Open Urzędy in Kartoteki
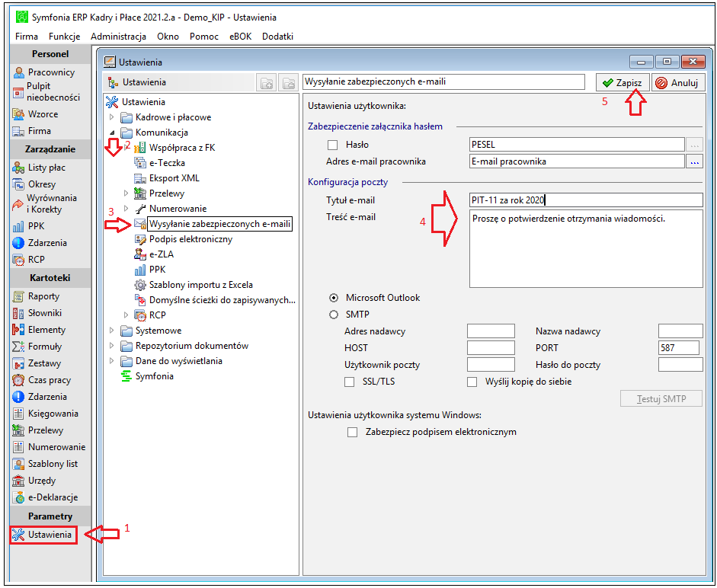This screenshot has height=588, width=717. coord(35,481)
